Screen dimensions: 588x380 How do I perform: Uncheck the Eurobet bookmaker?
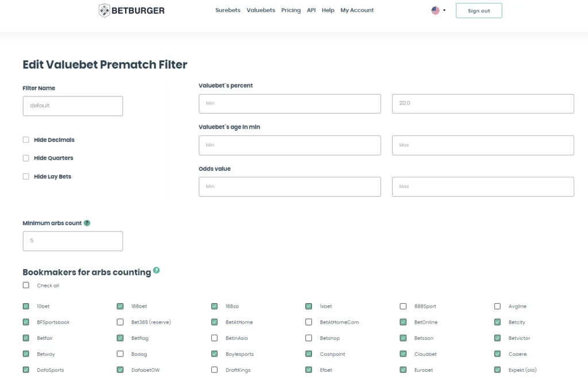[403, 370]
